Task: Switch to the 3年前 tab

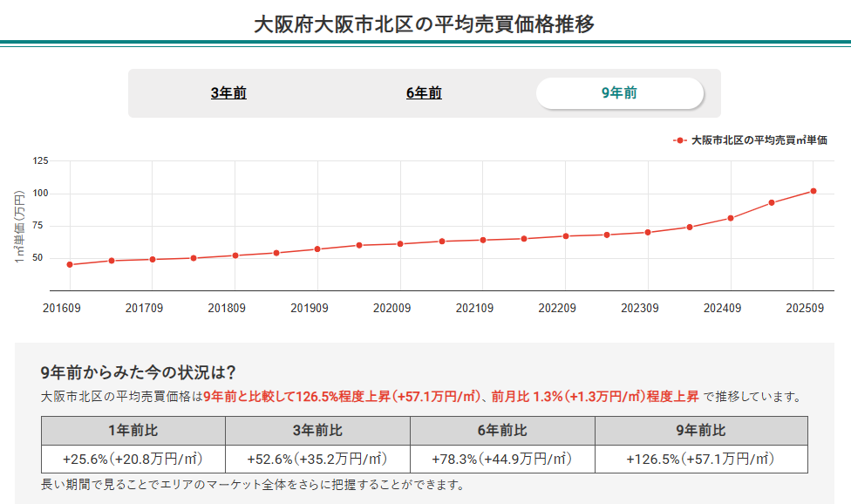Action: 228,93
